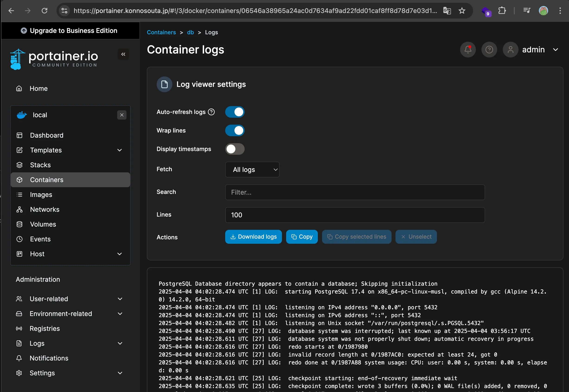Image resolution: width=569 pixels, height=392 pixels.
Task: Click the Auto-refresh logs help tooltip icon
Action: [211, 112]
